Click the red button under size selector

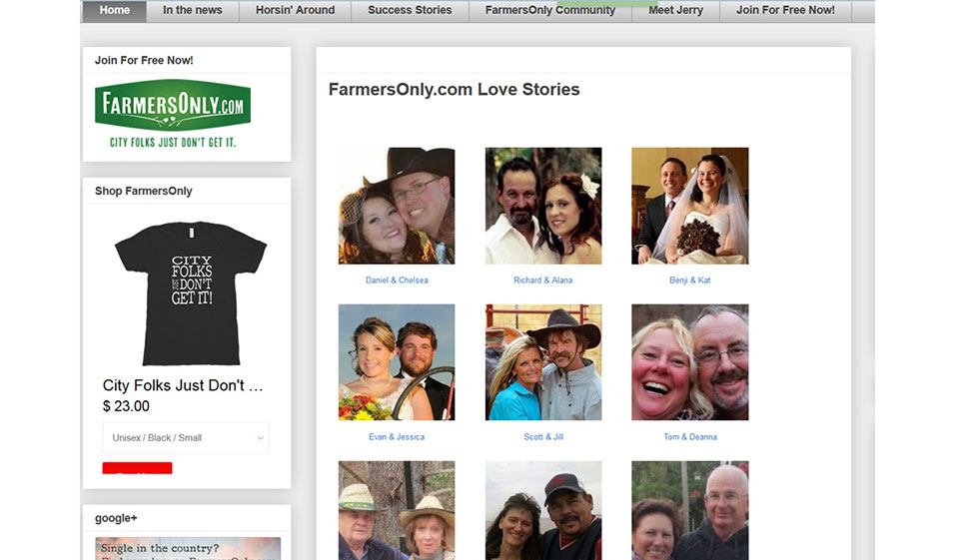click(x=137, y=468)
